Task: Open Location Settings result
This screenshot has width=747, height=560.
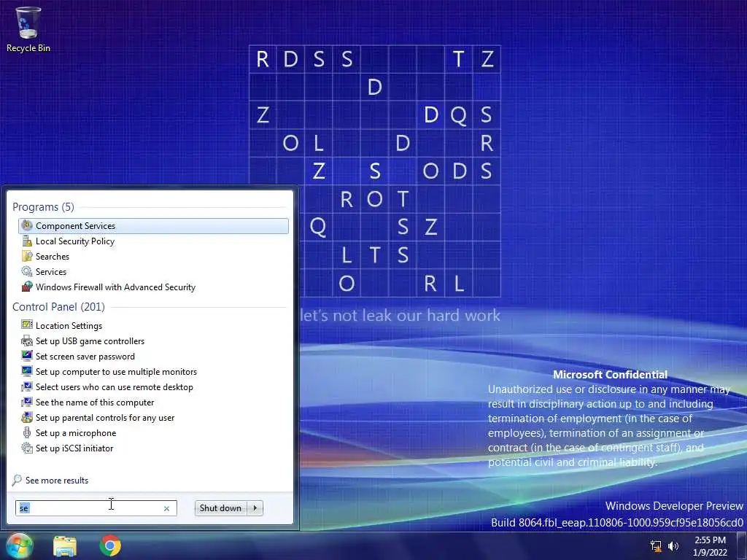Action: point(153,326)
